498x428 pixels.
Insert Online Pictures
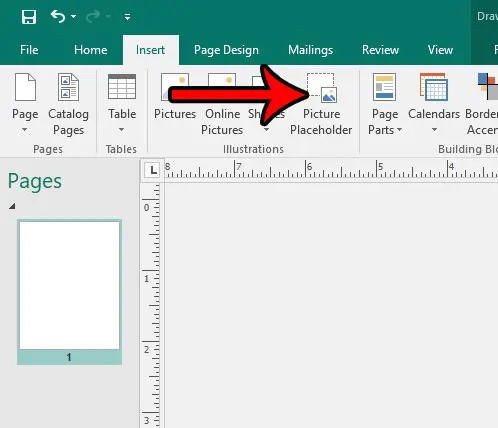click(222, 104)
